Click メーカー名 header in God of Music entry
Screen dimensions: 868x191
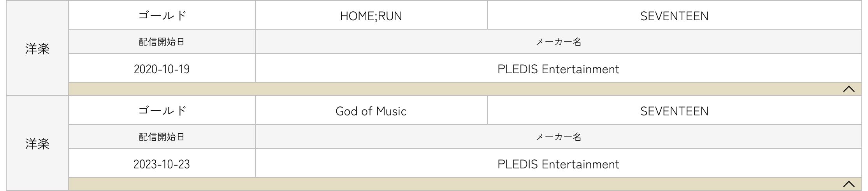click(558, 137)
